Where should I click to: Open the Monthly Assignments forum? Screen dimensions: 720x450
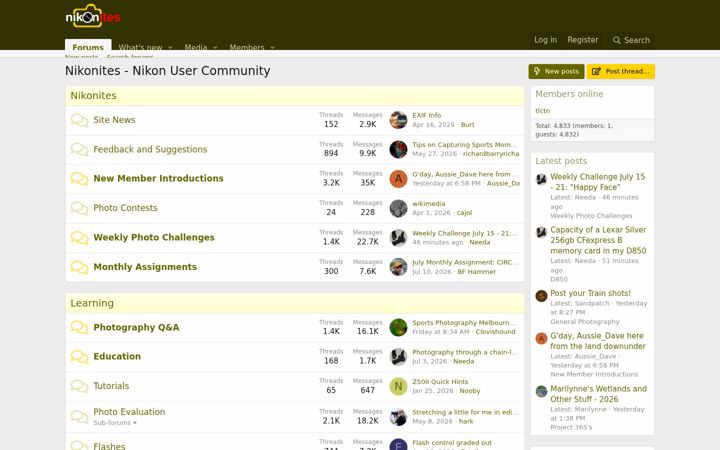point(145,267)
